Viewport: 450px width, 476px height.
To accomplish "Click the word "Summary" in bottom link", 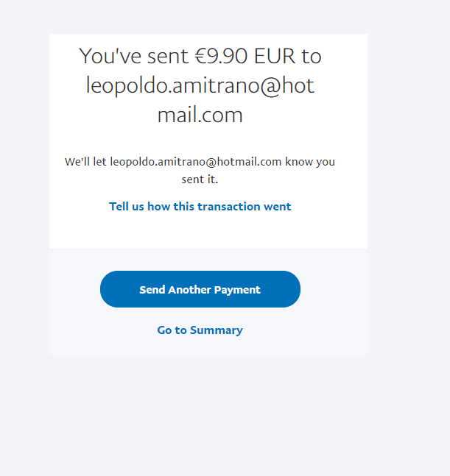I will [x=217, y=330].
